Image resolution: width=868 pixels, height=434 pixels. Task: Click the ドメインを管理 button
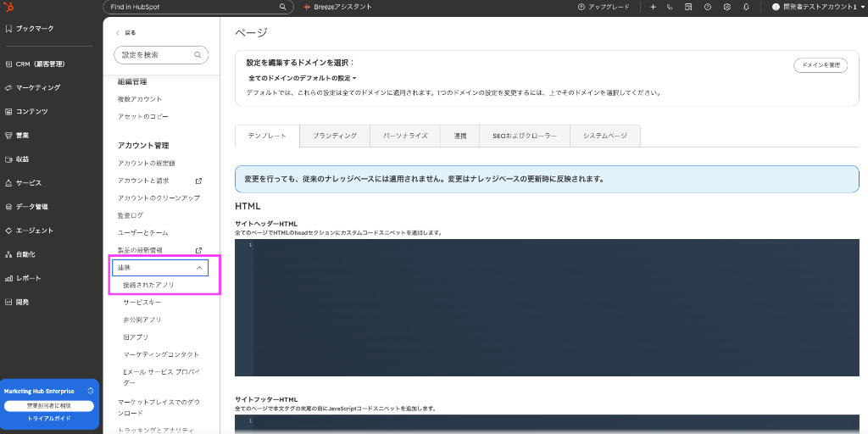[x=821, y=65]
